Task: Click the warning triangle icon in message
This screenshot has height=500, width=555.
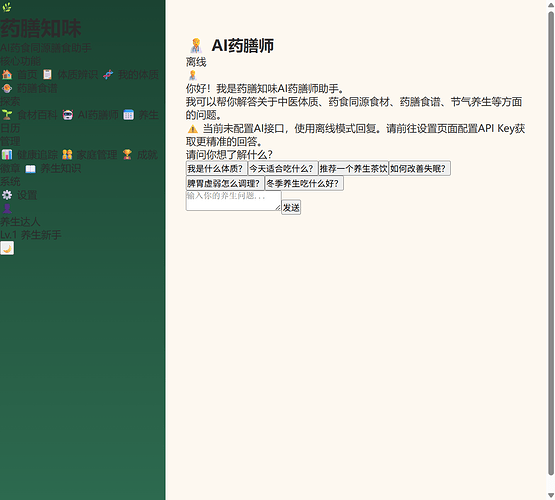Action: click(193, 129)
